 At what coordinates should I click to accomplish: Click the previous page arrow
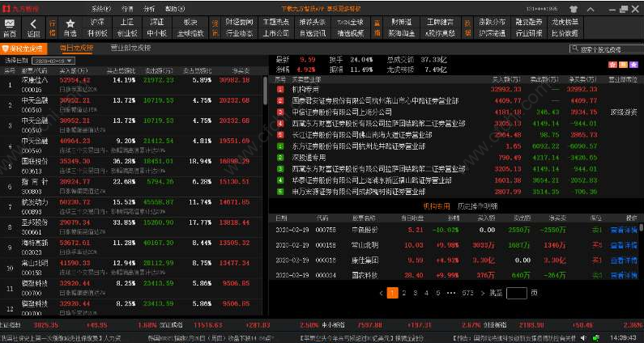tap(382, 293)
